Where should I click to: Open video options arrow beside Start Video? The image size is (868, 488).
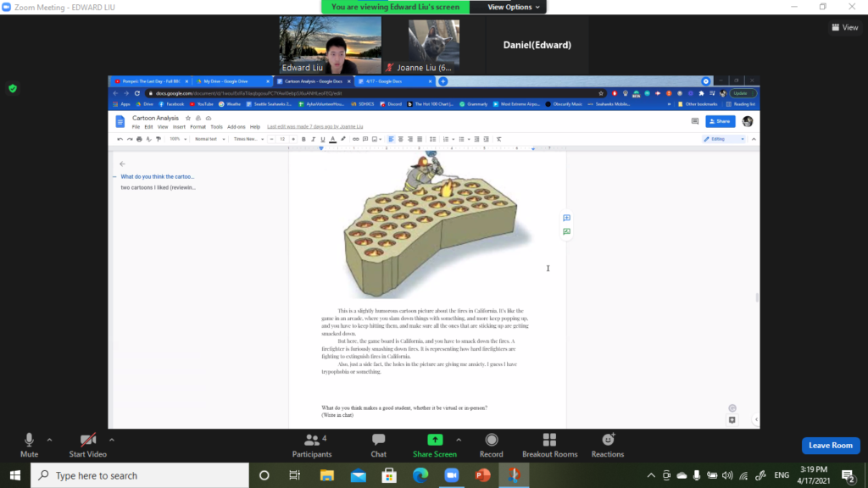pos(112,440)
